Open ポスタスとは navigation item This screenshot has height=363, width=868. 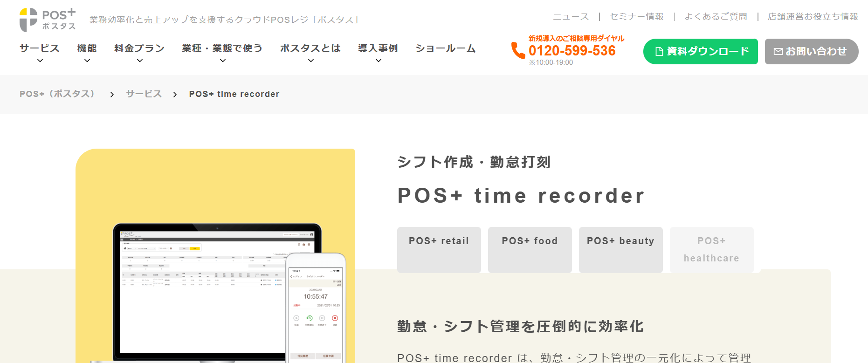point(310,48)
